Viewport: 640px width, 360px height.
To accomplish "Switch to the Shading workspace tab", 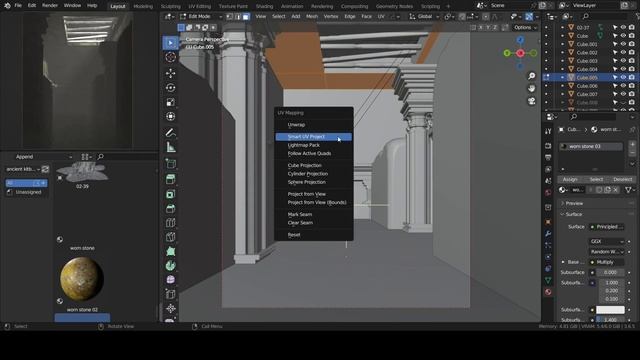I will [x=264, y=6].
